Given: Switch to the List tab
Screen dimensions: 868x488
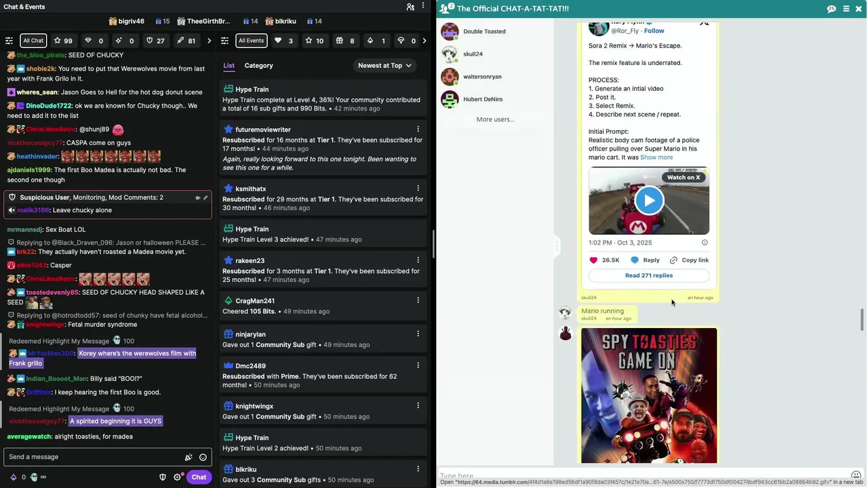Looking at the screenshot, I should [229, 66].
